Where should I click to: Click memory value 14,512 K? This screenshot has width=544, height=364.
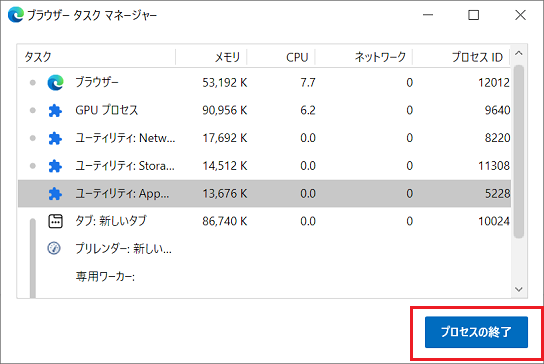pyautogui.click(x=225, y=166)
